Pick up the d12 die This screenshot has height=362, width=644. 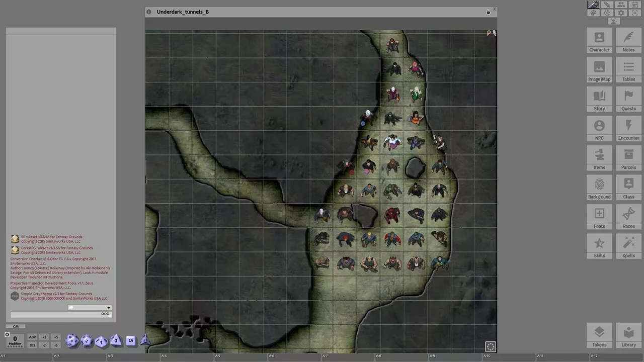click(87, 341)
